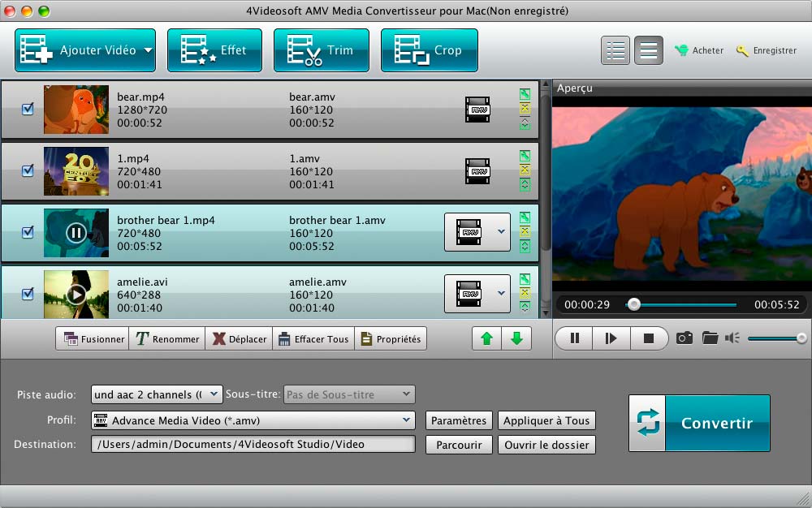Start conversion with the Convertir button
Image resolution: width=812 pixels, height=508 pixels.
pos(700,423)
